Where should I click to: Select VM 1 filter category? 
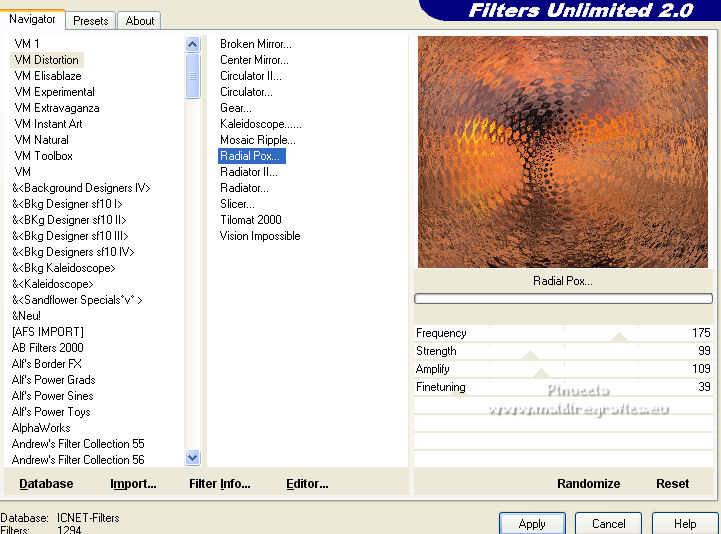click(x=27, y=44)
